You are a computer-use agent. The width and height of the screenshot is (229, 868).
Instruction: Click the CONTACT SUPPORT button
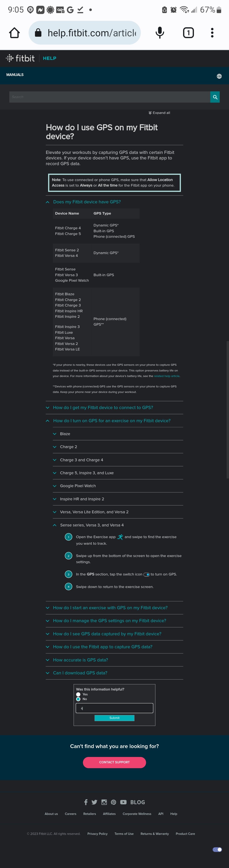[114, 762]
